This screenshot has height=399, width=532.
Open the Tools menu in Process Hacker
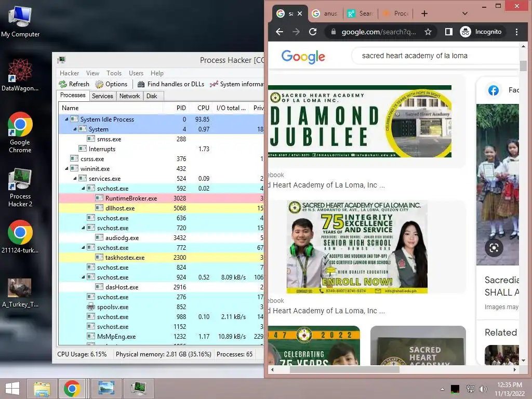[114, 73]
